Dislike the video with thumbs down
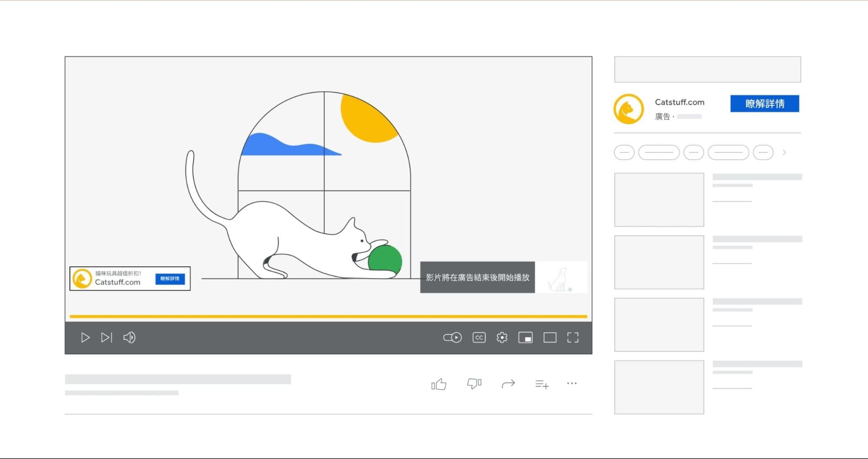Viewport: 868px width, 459px height. pyautogui.click(x=473, y=384)
